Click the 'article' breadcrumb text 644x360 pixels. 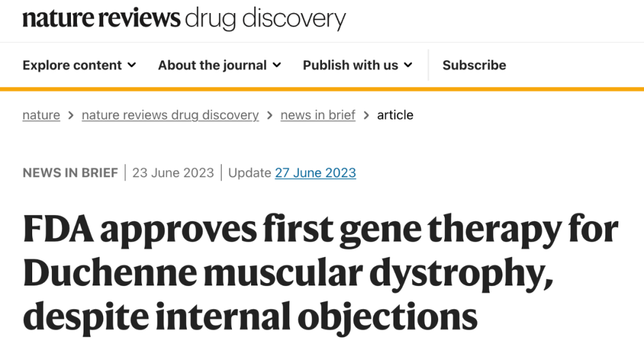[395, 115]
